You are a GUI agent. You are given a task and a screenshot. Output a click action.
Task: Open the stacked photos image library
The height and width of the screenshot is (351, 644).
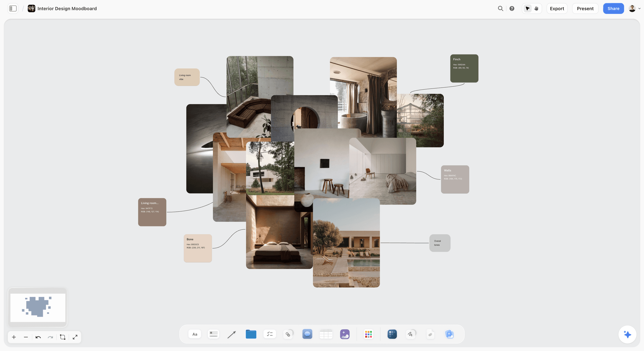click(x=449, y=334)
